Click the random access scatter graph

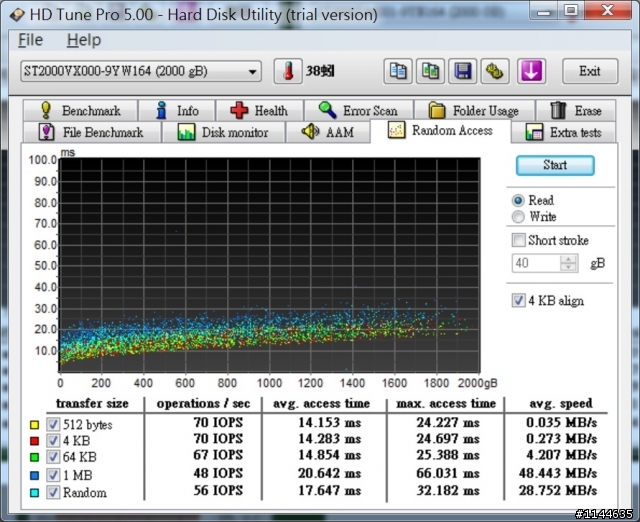point(269,265)
